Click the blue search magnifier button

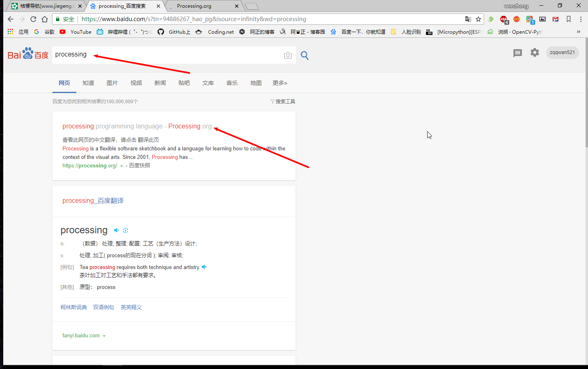click(x=305, y=55)
